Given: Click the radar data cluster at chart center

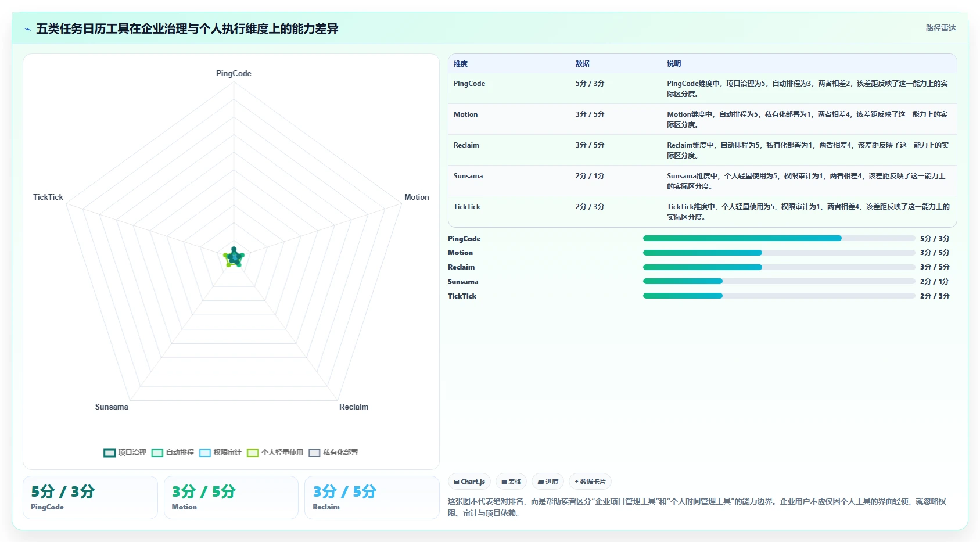Looking at the screenshot, I should point(234,257).
